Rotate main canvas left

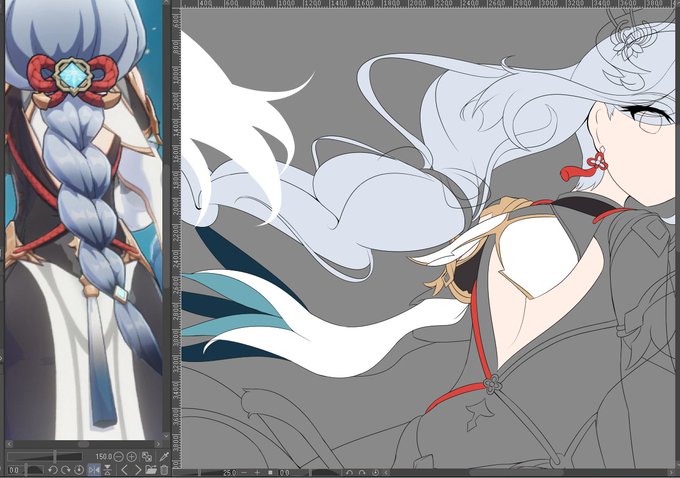(x=349, y=472)
